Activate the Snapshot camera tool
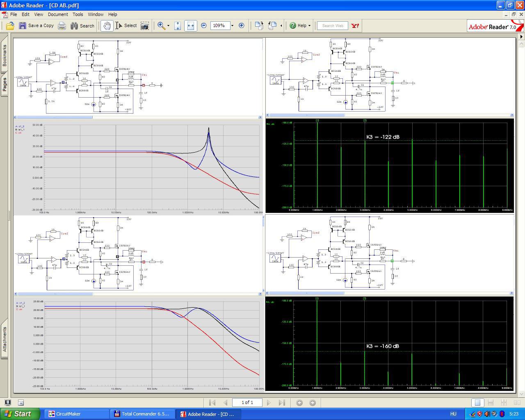This screenshot has width=525, height=420. tap(145, 25)
